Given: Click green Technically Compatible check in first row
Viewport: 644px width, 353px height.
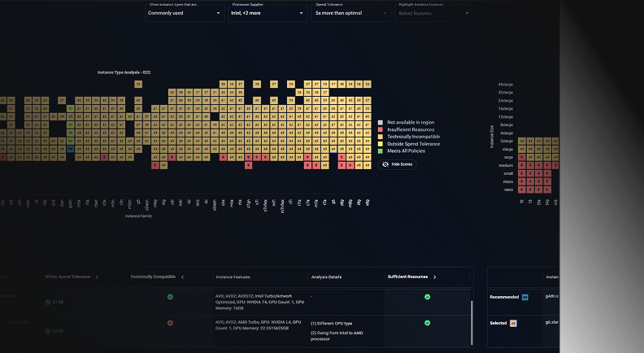Looking at the screenshot, I should click(170, 297).
